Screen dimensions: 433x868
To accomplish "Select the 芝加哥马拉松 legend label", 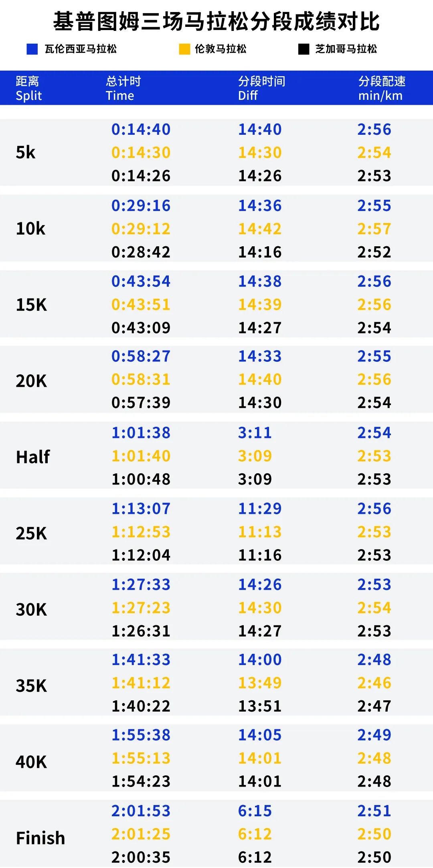I will (x=346, y=49).
